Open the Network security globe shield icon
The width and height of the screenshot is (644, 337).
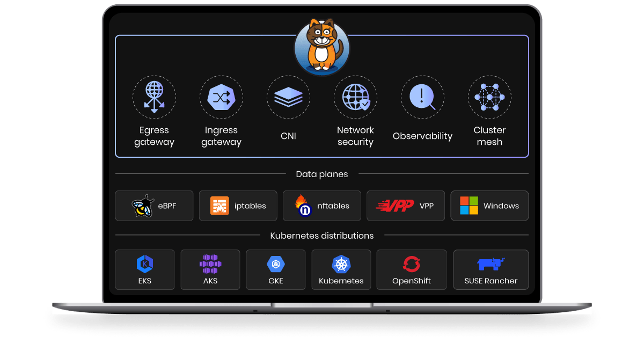tap(355, 97)
